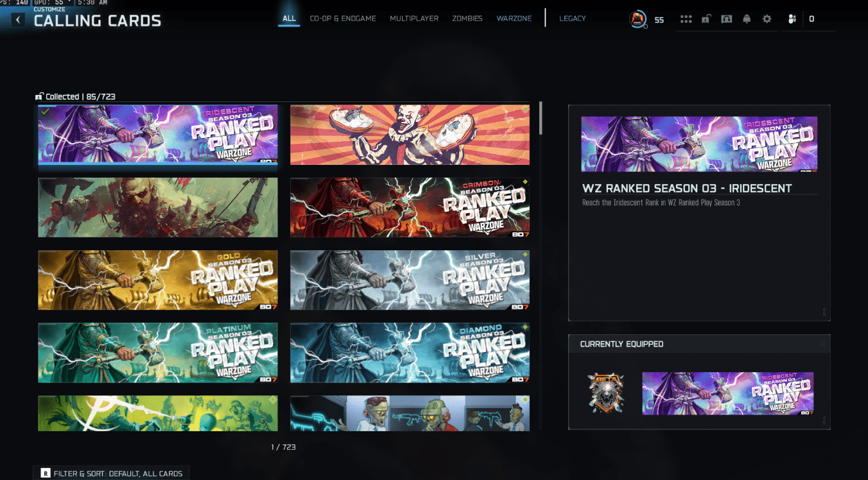The height and width of the screenshot is (480, 868).
Task: Open the grid menu icon in top bar
Action: click(x=686, y=19)
